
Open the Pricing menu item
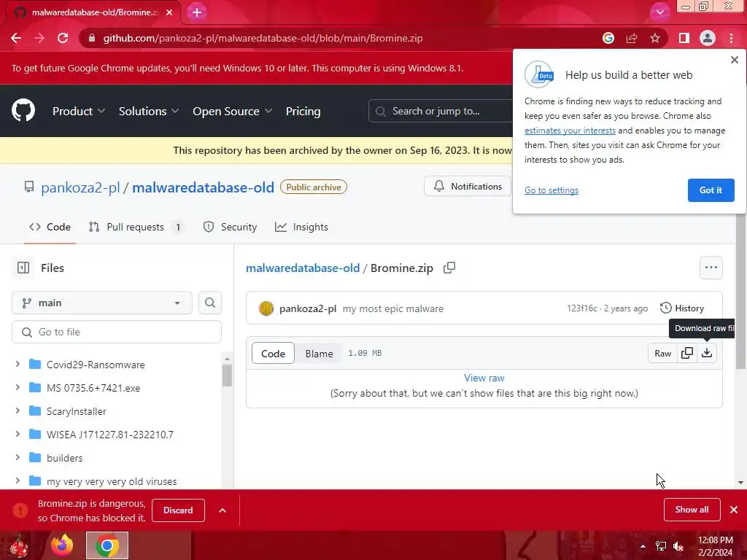click(303, 111)
